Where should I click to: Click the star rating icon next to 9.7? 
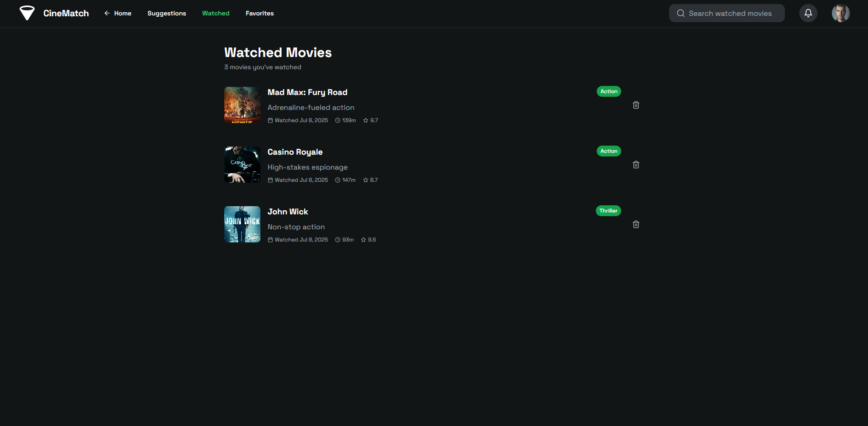pyautogui.click(x=365, y=120)
